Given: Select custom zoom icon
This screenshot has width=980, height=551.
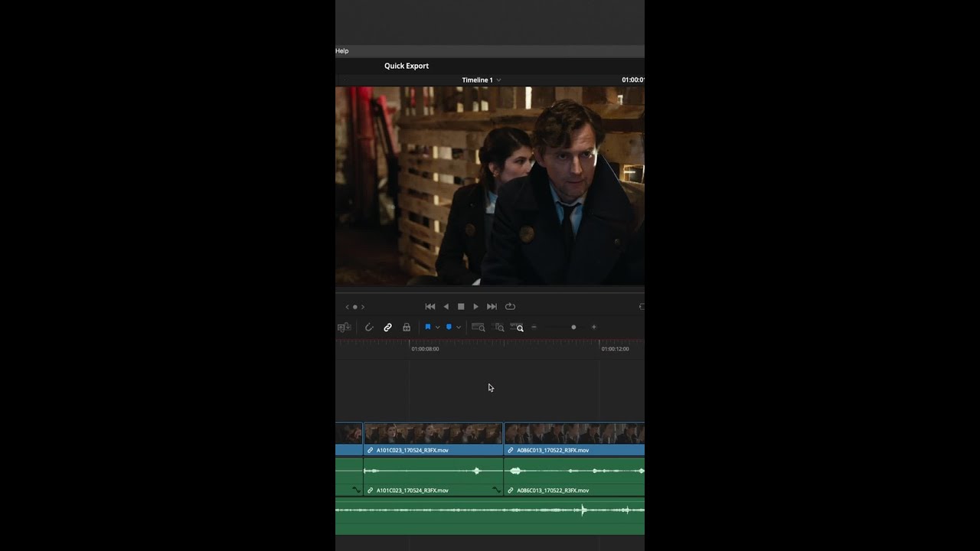Looking at the screenshot, I should coord(517,328).
